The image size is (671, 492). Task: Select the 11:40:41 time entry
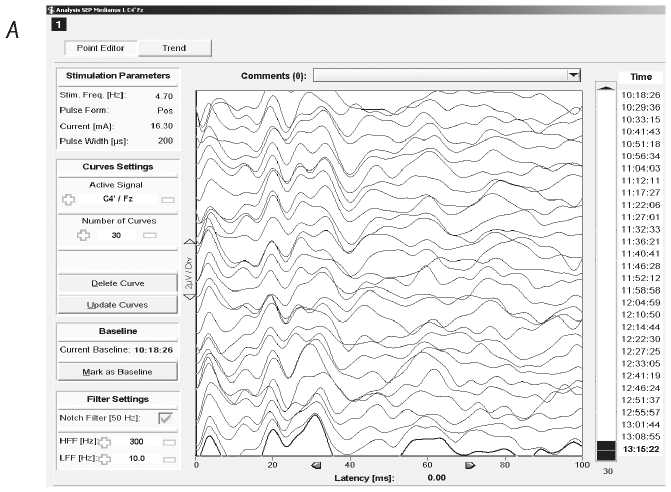click(x=641, y=254)
